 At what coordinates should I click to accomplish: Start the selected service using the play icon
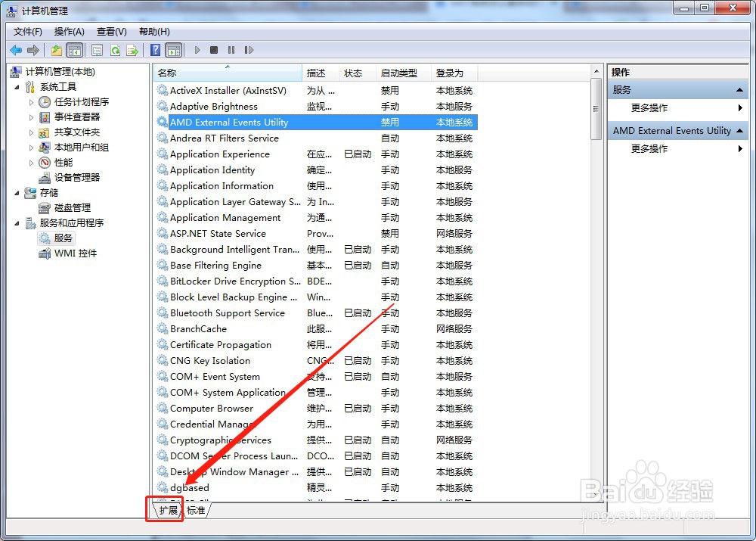pos(197,50)
